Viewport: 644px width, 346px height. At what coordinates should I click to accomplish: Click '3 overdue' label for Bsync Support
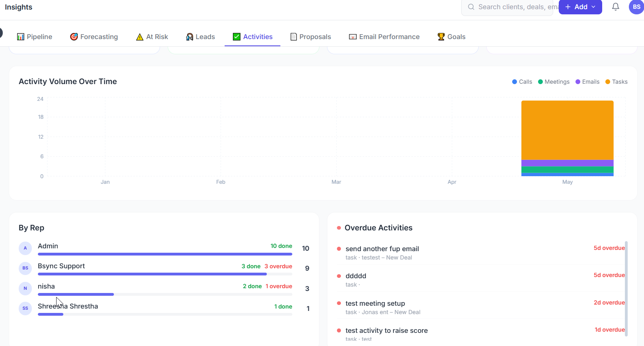click(x=278, y=266)
